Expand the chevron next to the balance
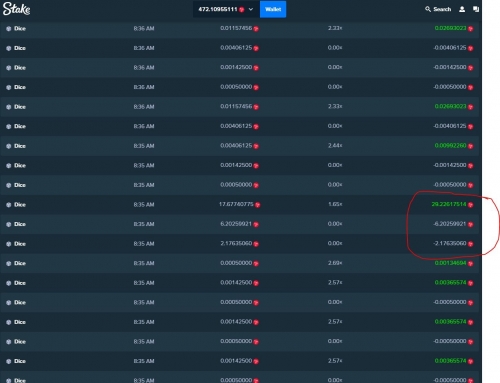500x383 pixels. click(251, 9)
